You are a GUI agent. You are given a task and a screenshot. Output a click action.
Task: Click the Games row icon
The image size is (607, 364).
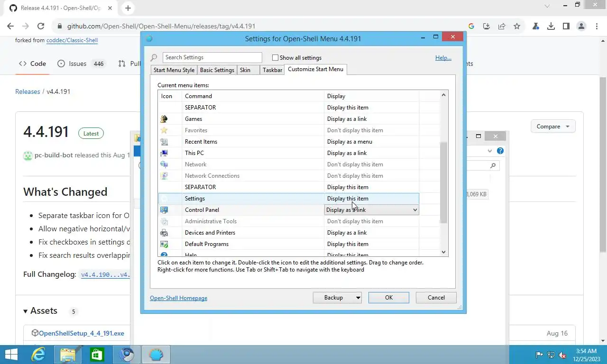tap(164, 119)
